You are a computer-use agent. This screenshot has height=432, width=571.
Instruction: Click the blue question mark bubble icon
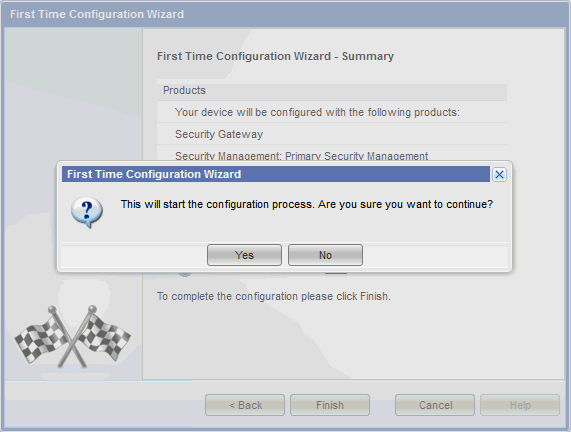point(87,212)
